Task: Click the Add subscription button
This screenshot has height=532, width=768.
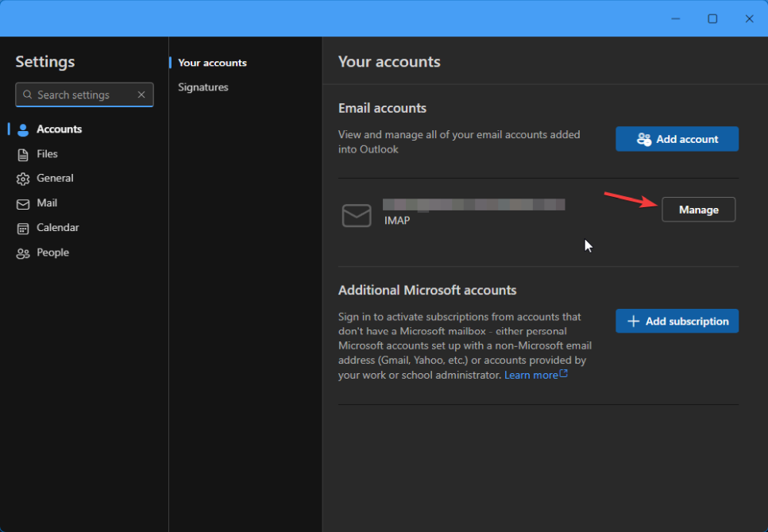Action: (677, 322)
